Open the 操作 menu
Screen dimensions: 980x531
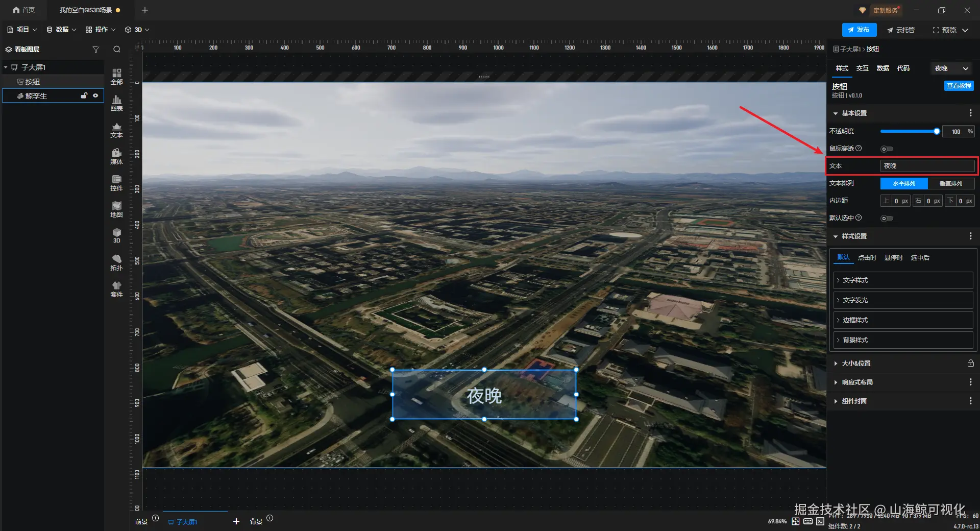tap(101, 30)
